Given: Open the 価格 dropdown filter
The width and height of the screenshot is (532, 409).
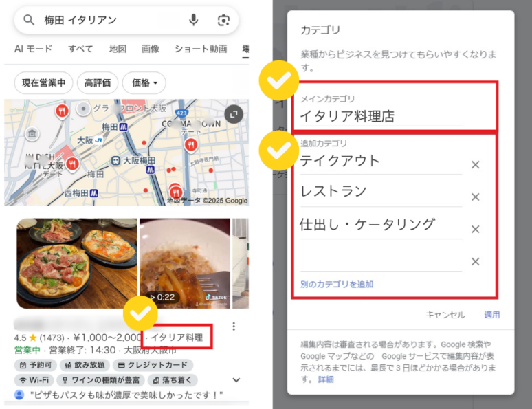Looking at the screenshot, I should pos(144,82).
